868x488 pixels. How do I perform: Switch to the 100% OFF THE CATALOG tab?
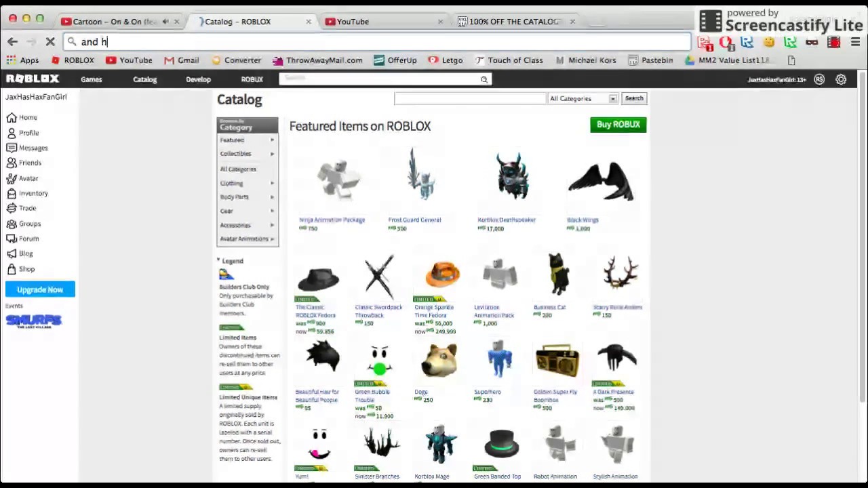[x=515, y=22]
